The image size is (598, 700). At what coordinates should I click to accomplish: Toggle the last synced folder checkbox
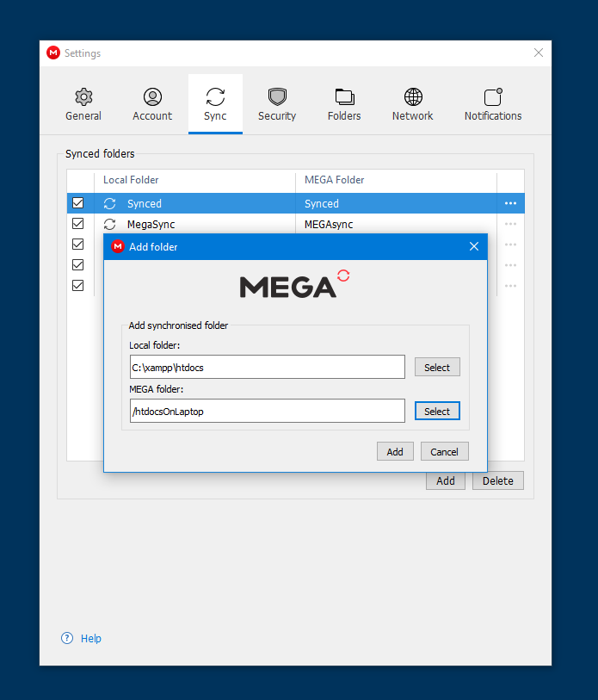pos(78,285)
